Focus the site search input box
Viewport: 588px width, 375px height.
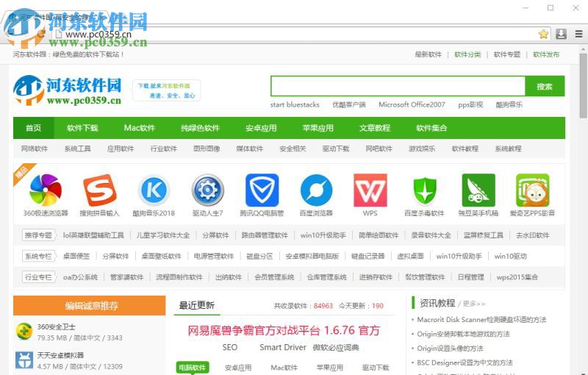coord(398,86)
